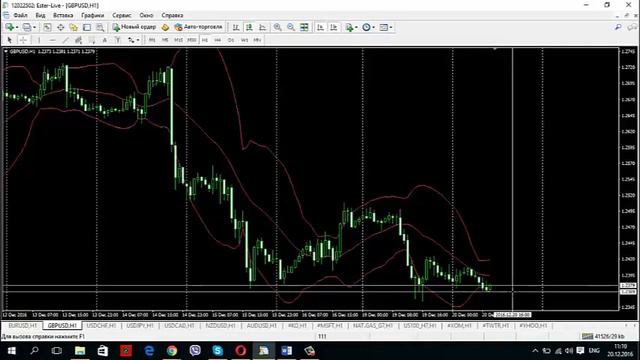Switch chart to line chart type
640x360 pixels.
tap(262, 27)
